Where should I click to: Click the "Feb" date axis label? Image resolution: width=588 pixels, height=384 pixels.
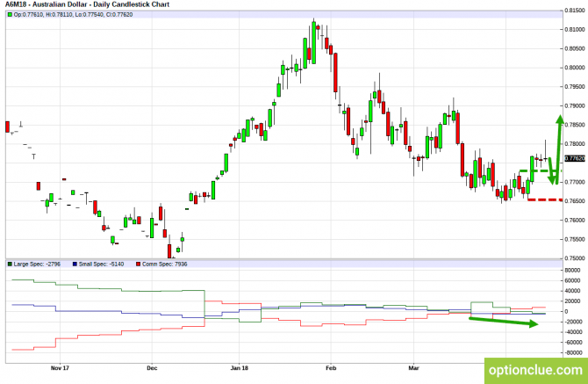point(331,368)
